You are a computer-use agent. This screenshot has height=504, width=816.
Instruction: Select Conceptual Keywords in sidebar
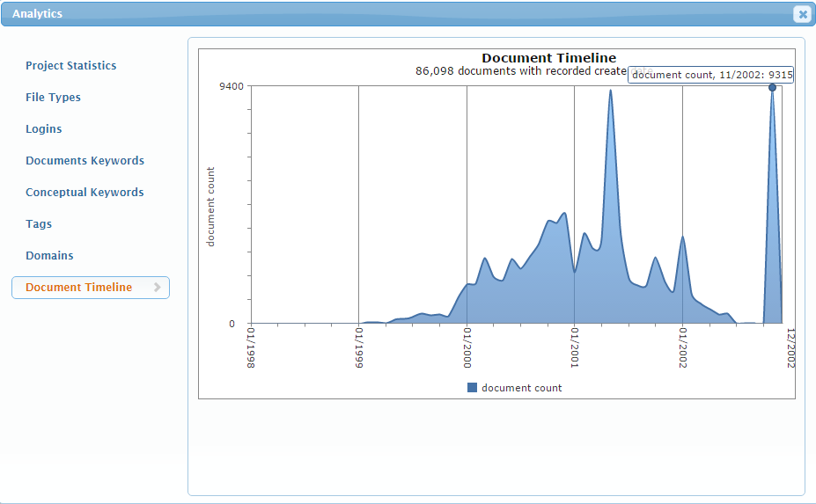85,193
